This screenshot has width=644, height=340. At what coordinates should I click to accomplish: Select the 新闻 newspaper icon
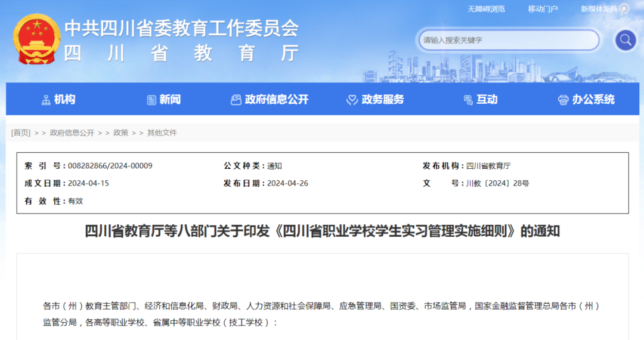tap(151, 100)
